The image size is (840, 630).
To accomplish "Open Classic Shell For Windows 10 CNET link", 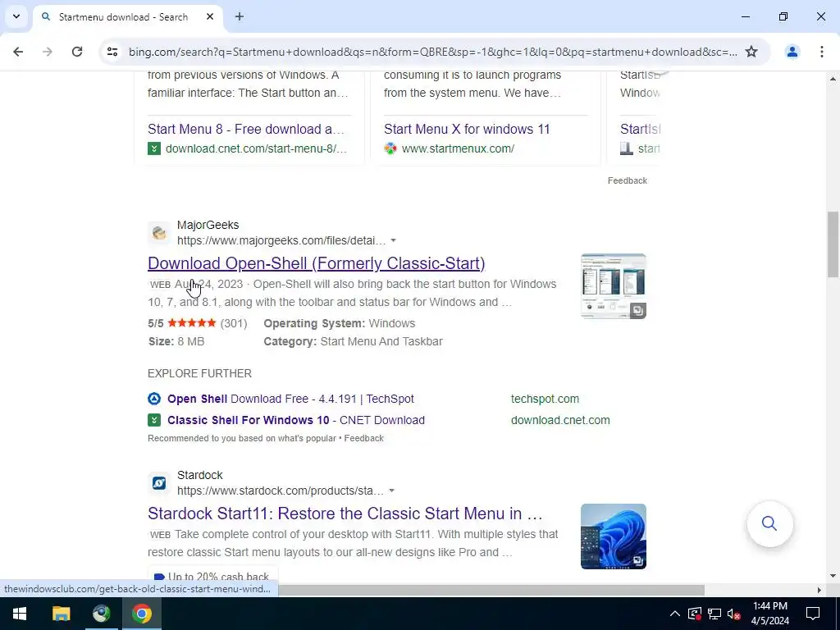I will [296, 420].
